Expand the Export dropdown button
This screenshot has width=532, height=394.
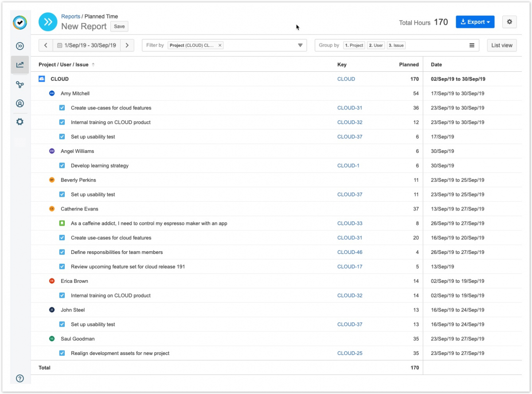475,22
